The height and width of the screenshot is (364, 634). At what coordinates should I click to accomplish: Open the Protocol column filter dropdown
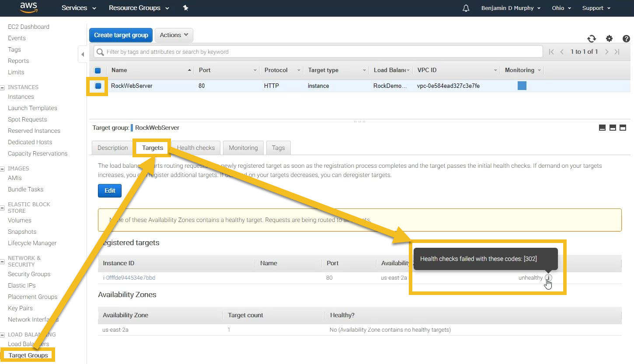(299, 70)
